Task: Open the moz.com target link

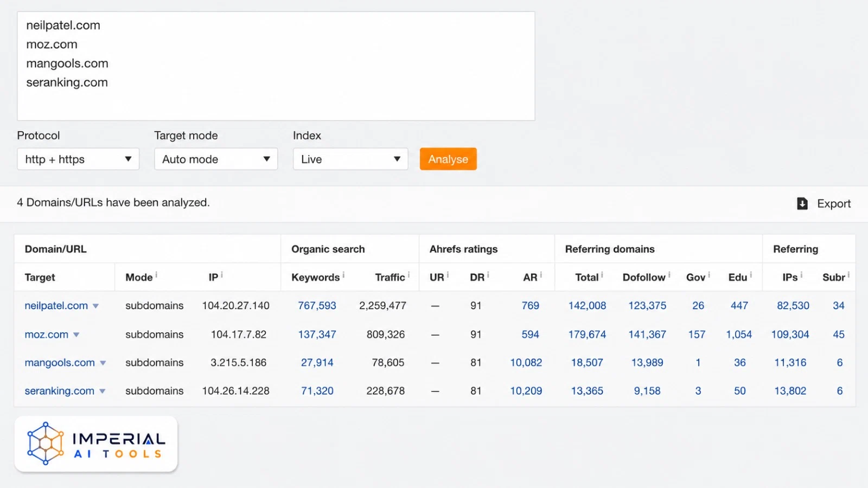Action: click(x=46, y=334)
